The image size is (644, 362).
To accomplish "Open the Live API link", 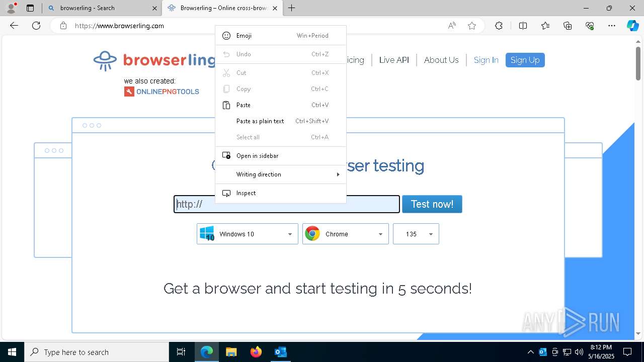I will click(x=394, y=60).
